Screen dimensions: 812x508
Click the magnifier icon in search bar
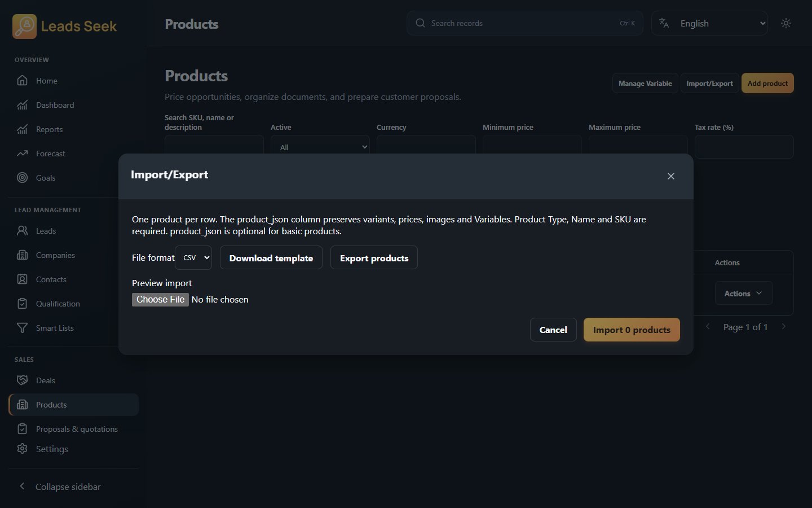[420, 23]
